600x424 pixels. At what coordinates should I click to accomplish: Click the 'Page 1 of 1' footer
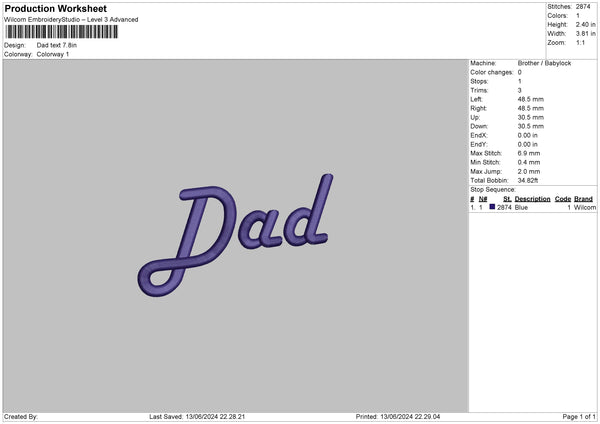pyautogui.click(x=579, y=417)
